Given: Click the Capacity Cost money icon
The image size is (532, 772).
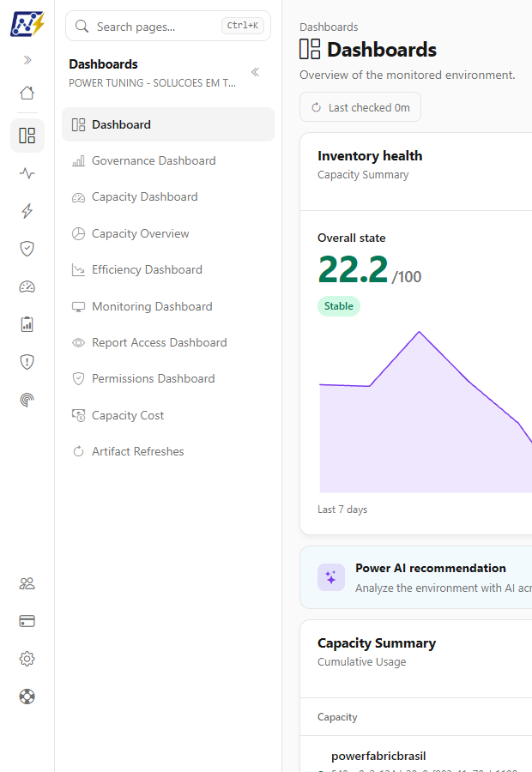Looking at the screenshot, I should (x=78, y=415).
